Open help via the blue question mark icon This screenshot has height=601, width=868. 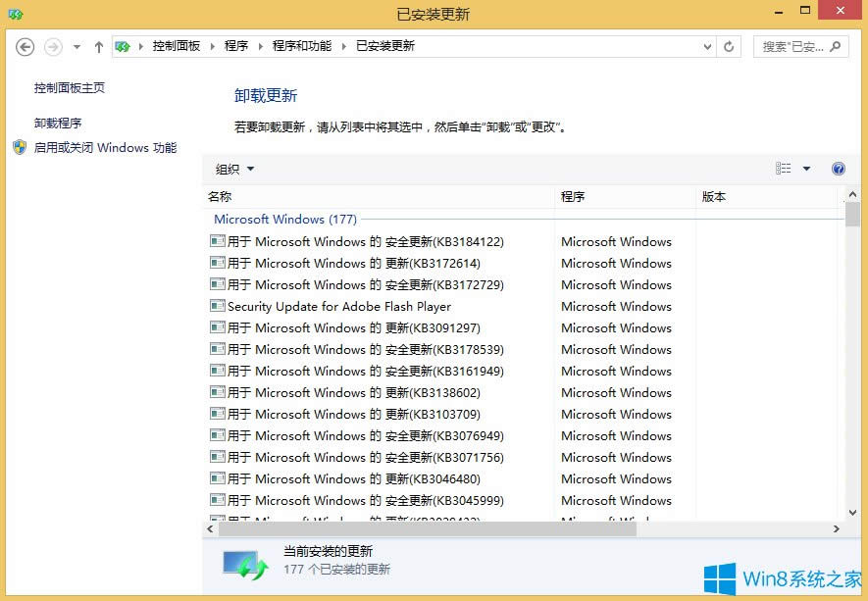839,169
